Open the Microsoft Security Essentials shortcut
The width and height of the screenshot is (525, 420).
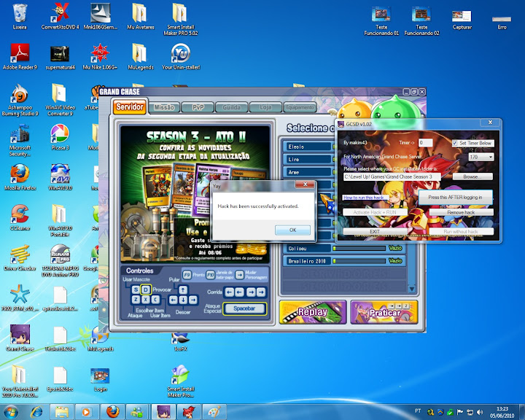tap(20, 140)
